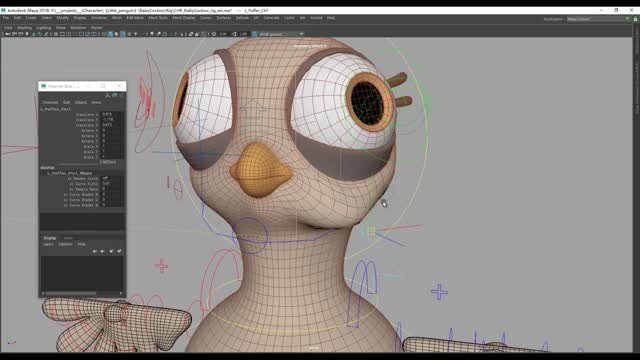Open the Edit menu in main menu bar
Screen dimensions: 640x360
[17, 18]
